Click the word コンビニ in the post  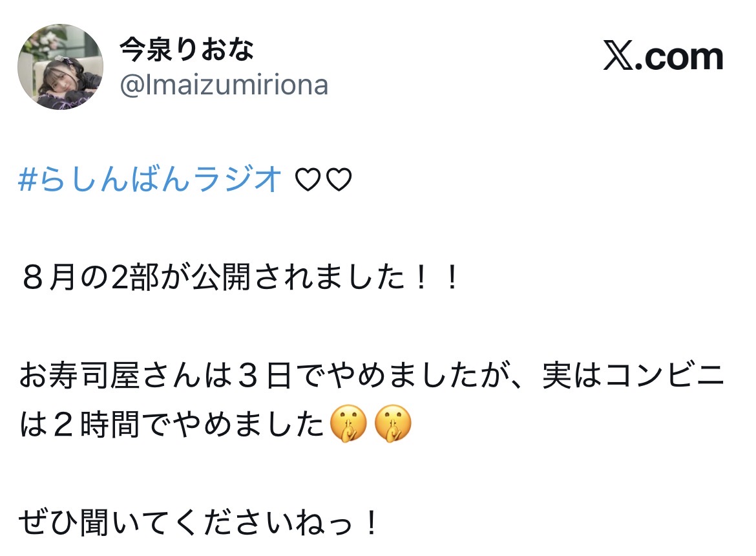click(x=665, y=375)
